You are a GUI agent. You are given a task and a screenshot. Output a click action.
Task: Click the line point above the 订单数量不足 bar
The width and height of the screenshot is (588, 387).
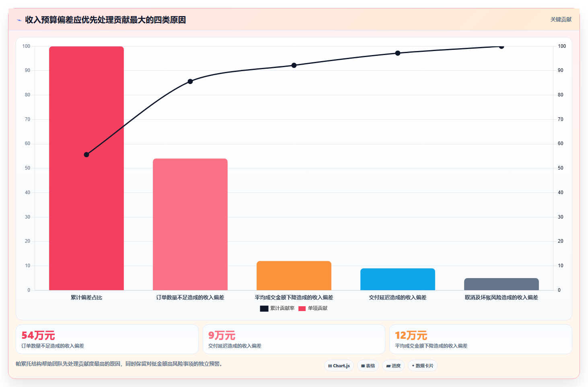(190, 82)
